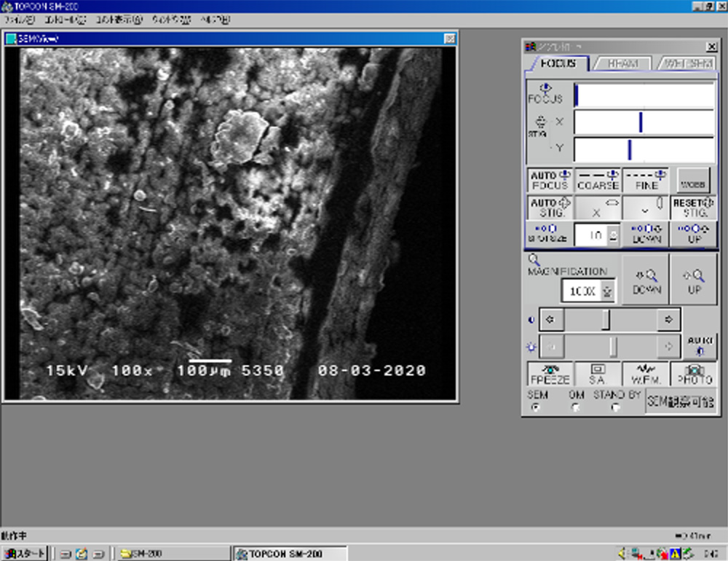This screenshot has height=561, width=728.
Task: Select FINE focus mode
Action: tap(646, 181)
